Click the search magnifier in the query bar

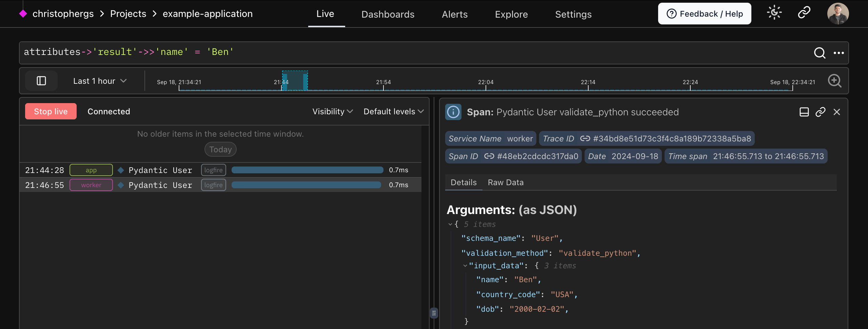(820, 53)
